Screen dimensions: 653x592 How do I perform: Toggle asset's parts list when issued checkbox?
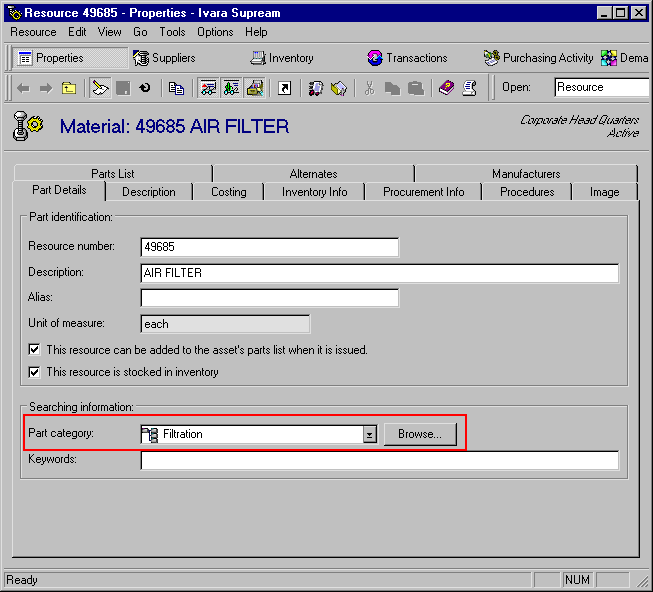click(x=35, y=349)
